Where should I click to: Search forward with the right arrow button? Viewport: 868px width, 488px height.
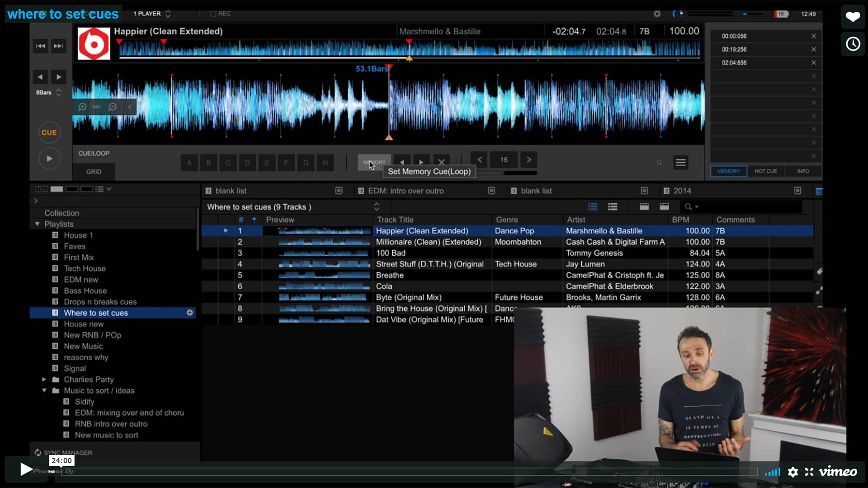point(58,77)
